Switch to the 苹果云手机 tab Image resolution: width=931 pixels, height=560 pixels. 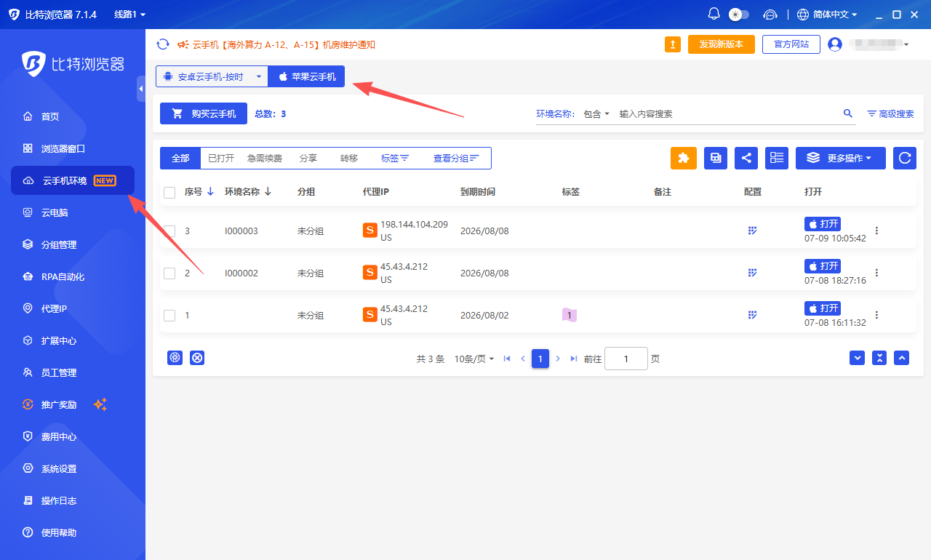306,76
